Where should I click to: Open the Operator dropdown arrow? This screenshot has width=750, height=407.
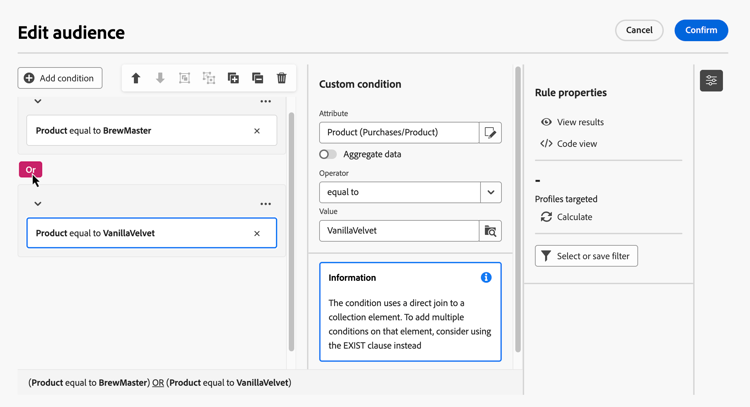click(490, 192)
